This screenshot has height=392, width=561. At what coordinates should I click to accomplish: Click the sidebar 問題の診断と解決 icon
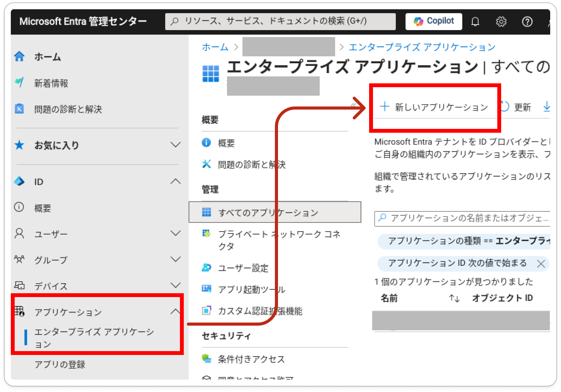pos(19,108)
